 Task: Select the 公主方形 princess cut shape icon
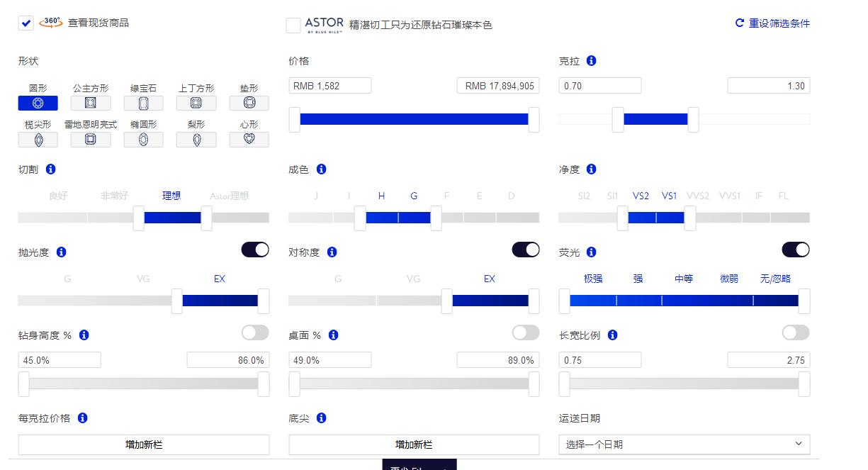pos(91,103)
